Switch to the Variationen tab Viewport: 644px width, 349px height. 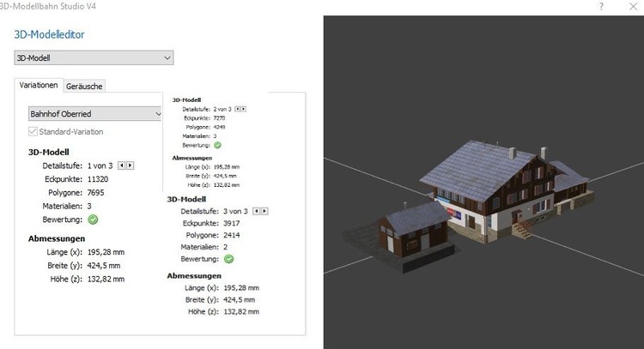coord(39,85)
